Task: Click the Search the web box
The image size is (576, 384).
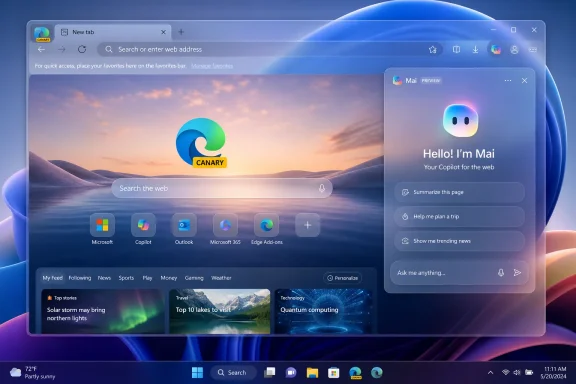Action: [222, 188]
